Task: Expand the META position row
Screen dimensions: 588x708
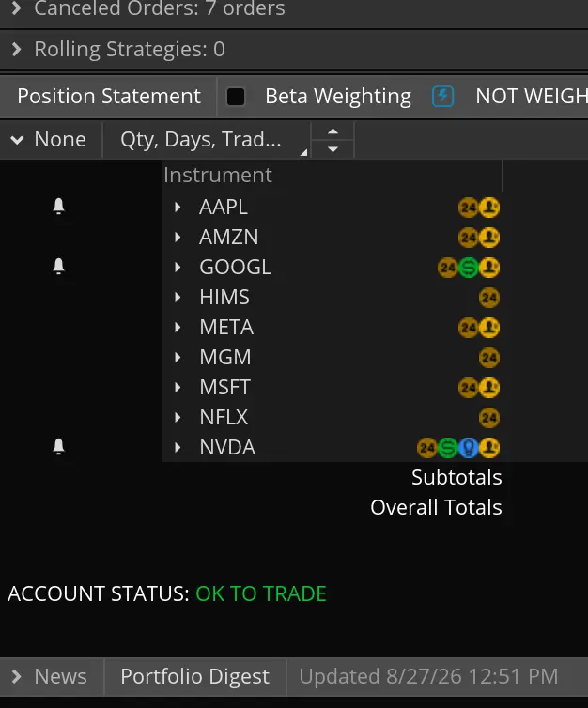Action: point(178,328)
